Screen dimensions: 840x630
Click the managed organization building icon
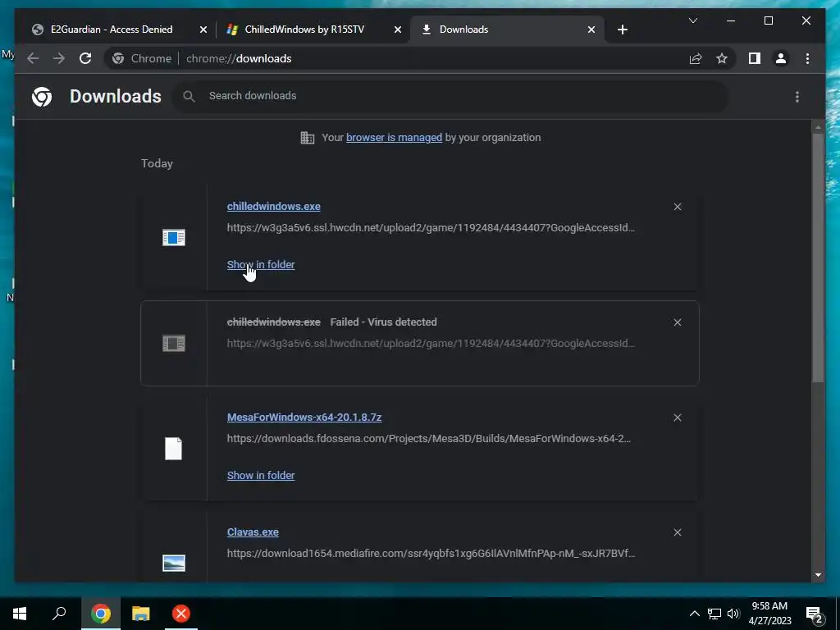pos(308,138)
